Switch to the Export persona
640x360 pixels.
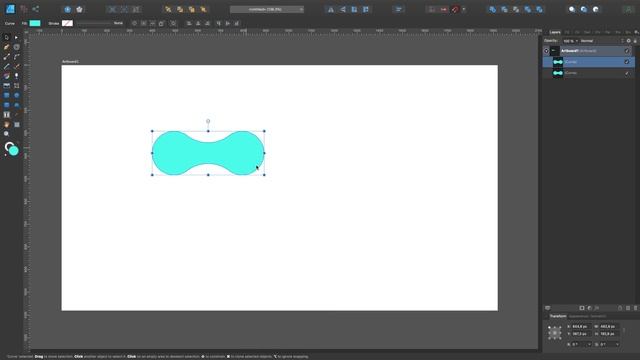click(36, 9)
